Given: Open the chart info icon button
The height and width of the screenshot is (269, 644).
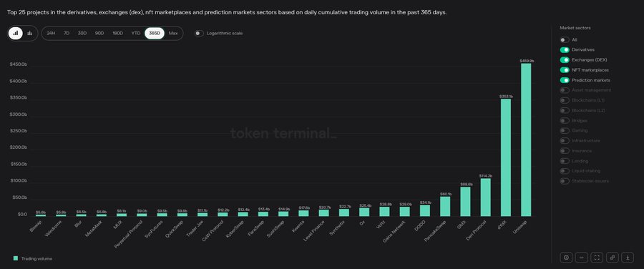Looking at the screenshot, I should coord(567,258).
